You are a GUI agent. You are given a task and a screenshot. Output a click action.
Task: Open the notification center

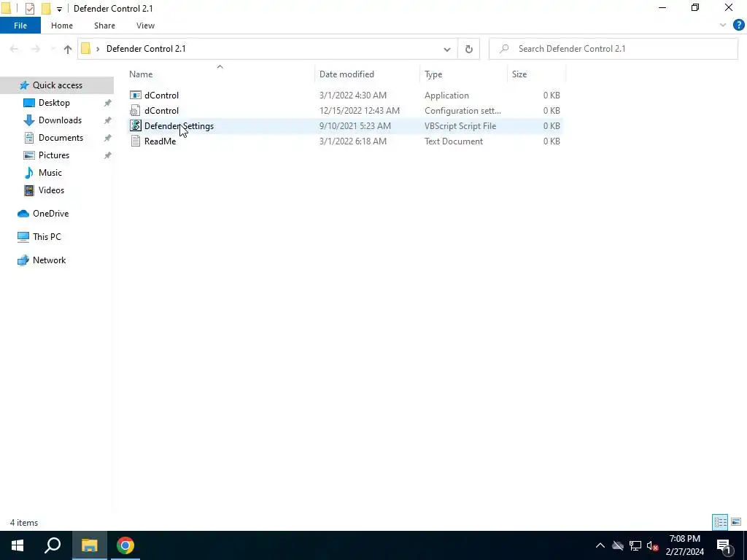(x=724, y=545)
